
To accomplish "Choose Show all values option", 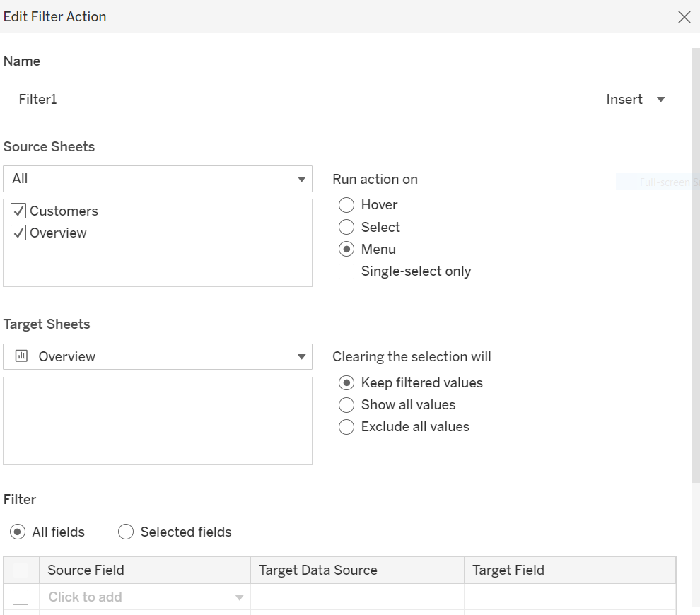I will (346, 404).
